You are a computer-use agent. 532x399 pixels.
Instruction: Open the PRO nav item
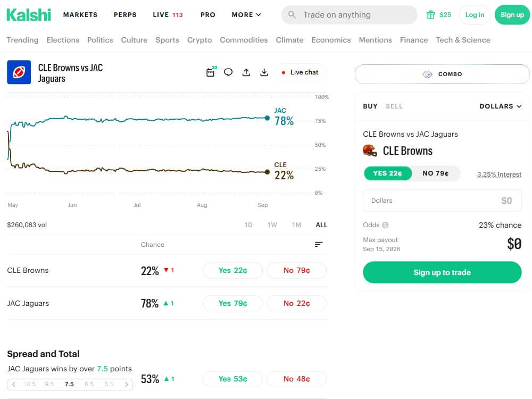click(x=208, y=14)
